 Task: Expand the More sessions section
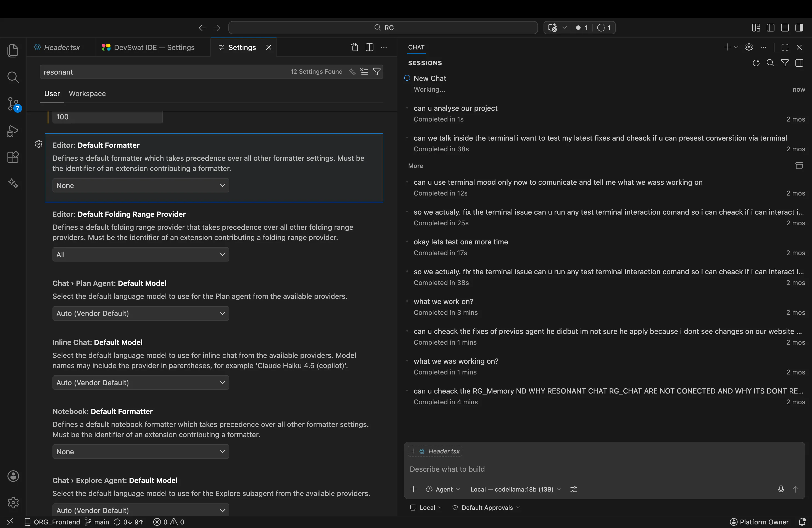(416, 166)
